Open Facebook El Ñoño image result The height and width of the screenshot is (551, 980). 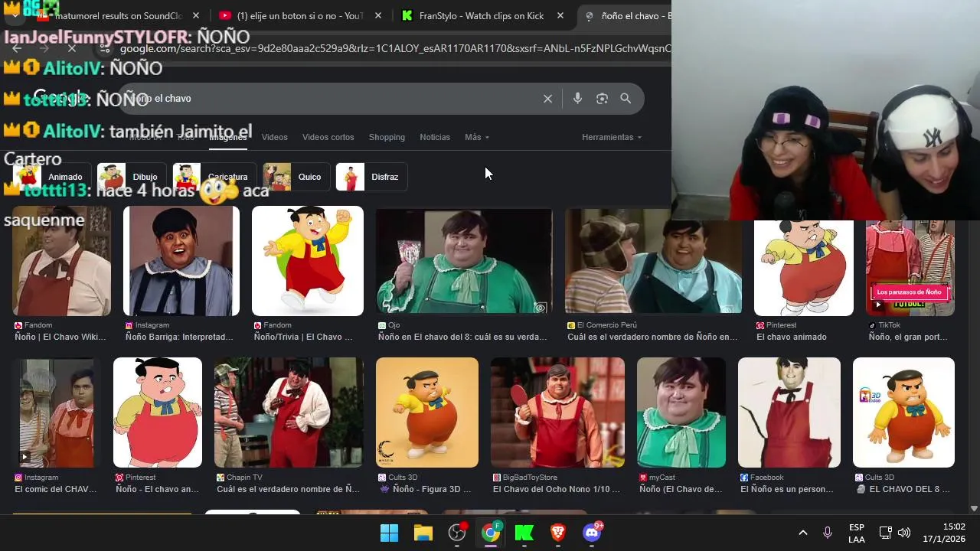point(789,412)
